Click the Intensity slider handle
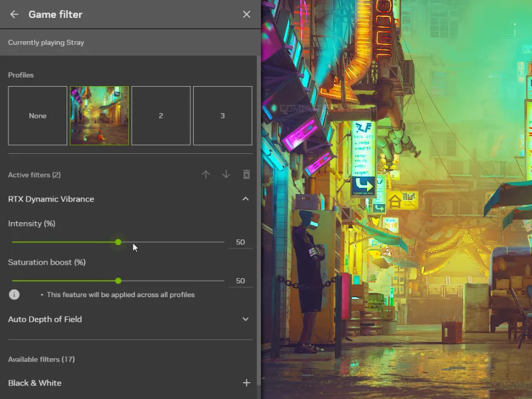Screen dimensions: 532x399 pyautogui.click(x=118, y=242)
